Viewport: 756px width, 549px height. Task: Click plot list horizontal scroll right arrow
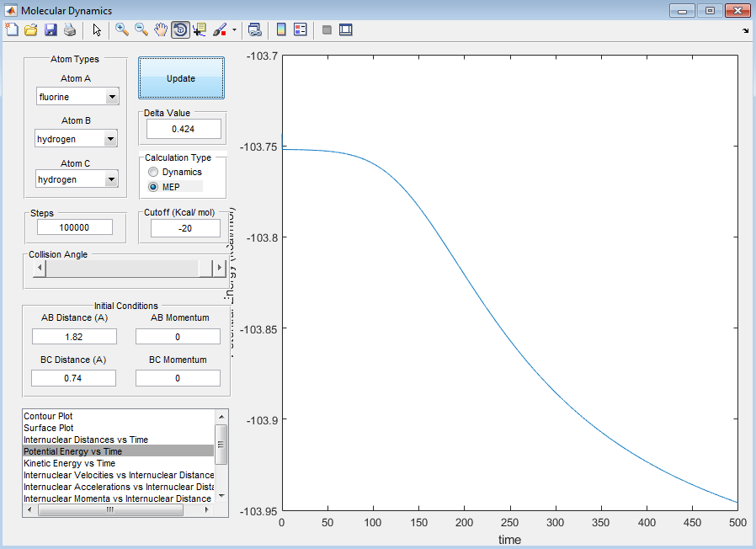(x=207, y=510)
